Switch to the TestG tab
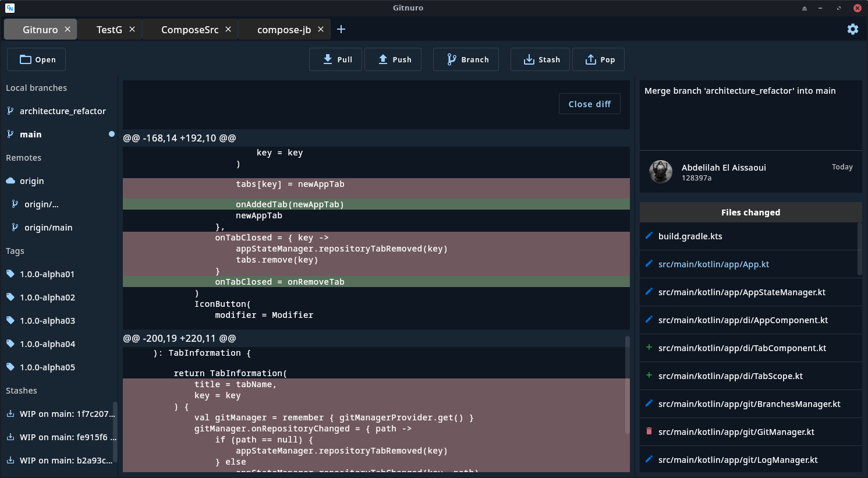Viewport: 868px width, 478px height. [109, 30]
